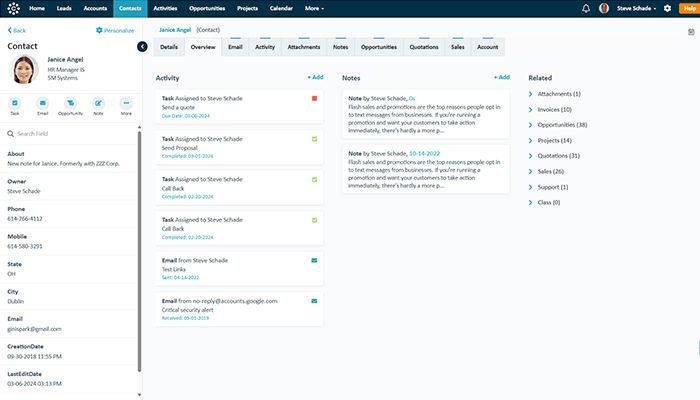Switch to the Account tab
This screenshot has width=700, height=400.
click(x=488, y=47)
